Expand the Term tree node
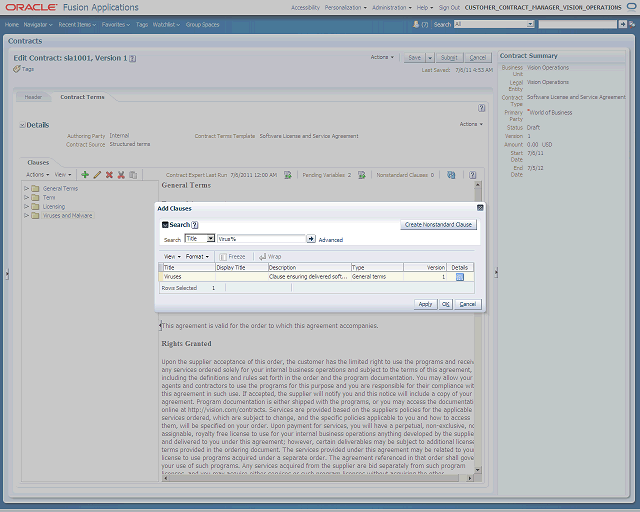The width and height of the screenshot is (640, 512). (26, 197)
